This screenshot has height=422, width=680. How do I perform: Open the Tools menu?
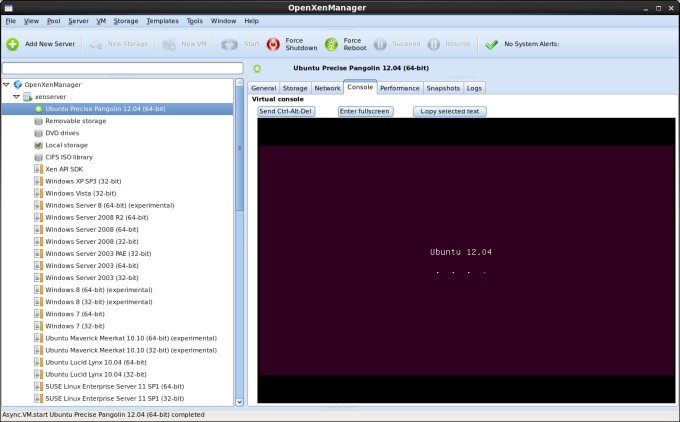195,21
